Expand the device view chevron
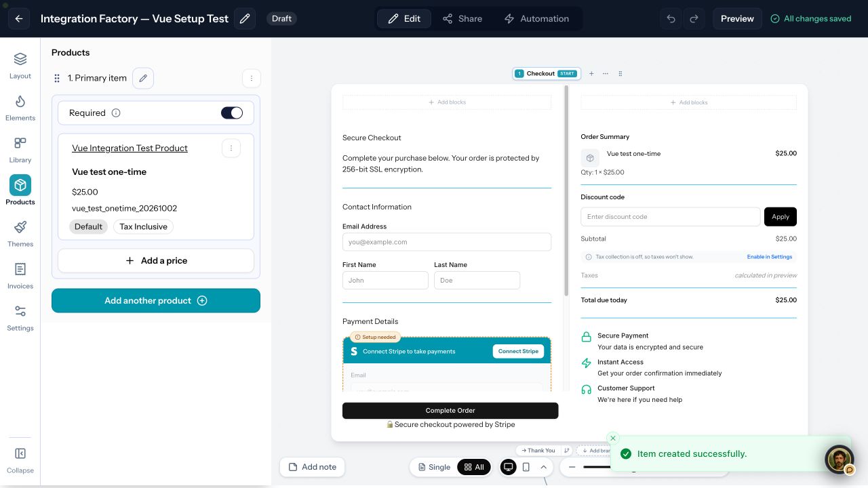The height and width of the screenshot is (488, 868). (x=544, y=467)
